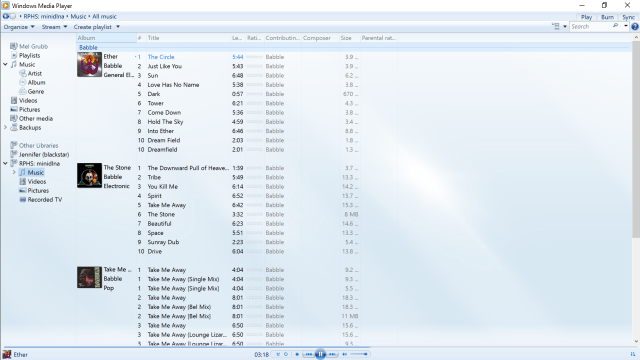Collapse the local Music tree node
The height and width of the screenshot is (360, 640).
click(5, 64)
